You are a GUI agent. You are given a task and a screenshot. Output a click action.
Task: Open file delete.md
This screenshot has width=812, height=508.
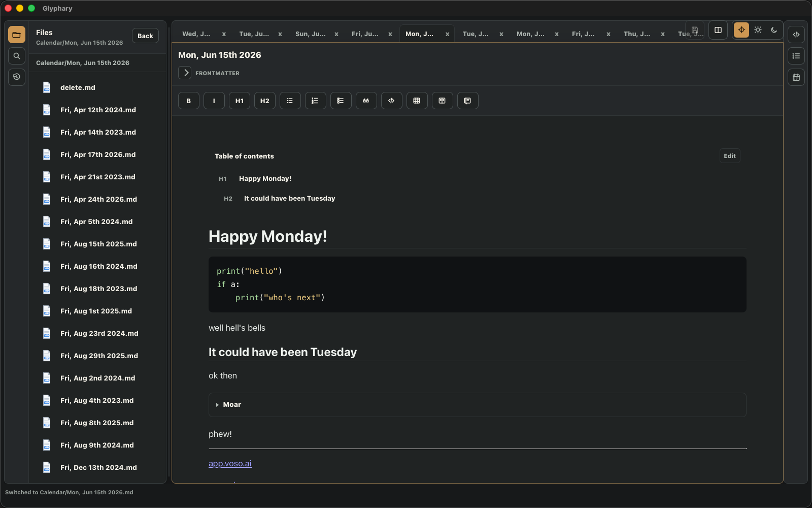pyautogui.click(x=97, y=87)
